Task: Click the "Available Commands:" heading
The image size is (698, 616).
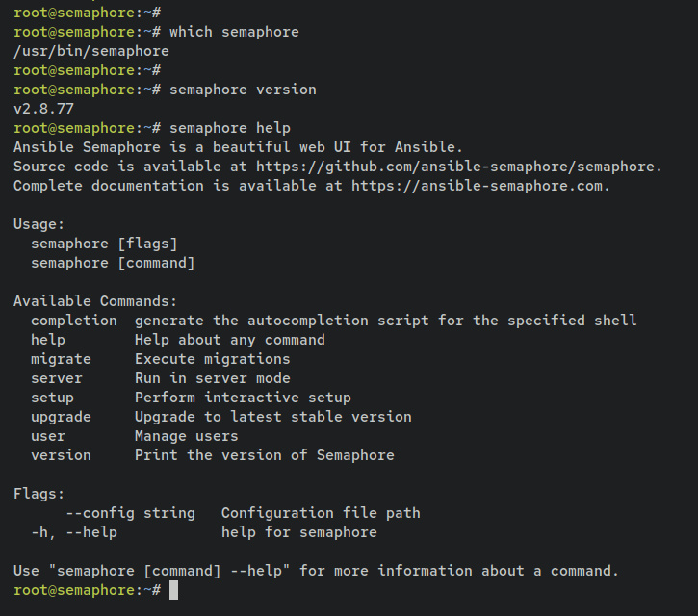Action: pos(95,301)
